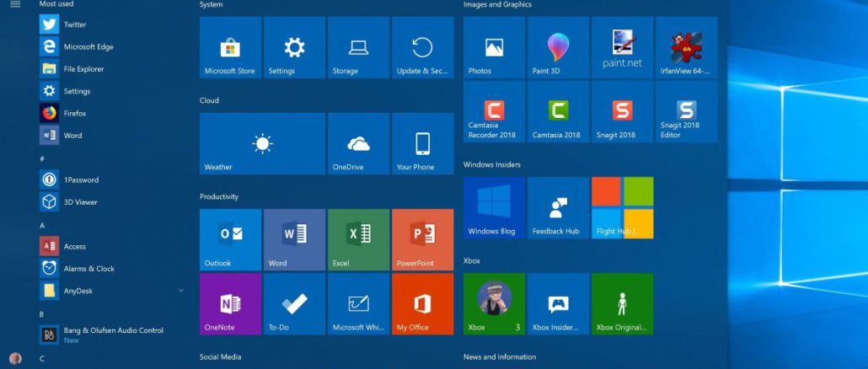868x369 pixels.
Task: Click the News and Information group title
Action: pos(500,357)
